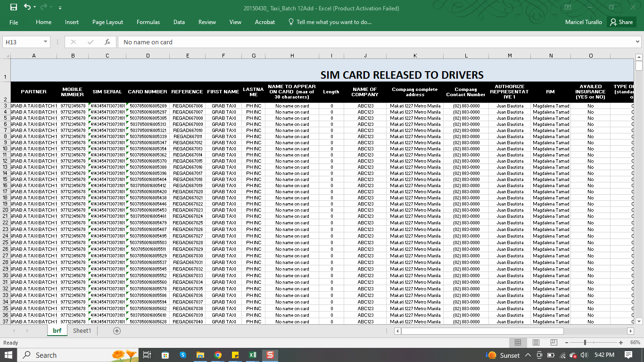Switch to Page Layout view icon

(x=536, y=343)
